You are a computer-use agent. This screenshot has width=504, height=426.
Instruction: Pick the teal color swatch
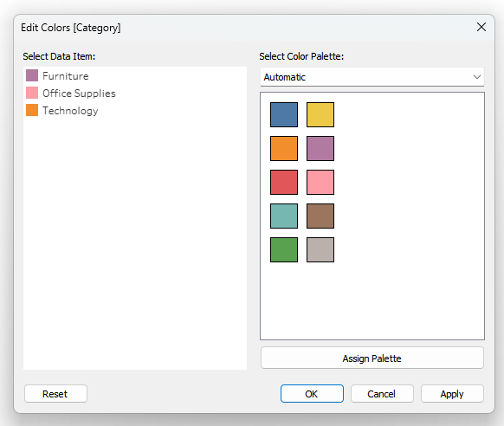(x=284, y=216)
